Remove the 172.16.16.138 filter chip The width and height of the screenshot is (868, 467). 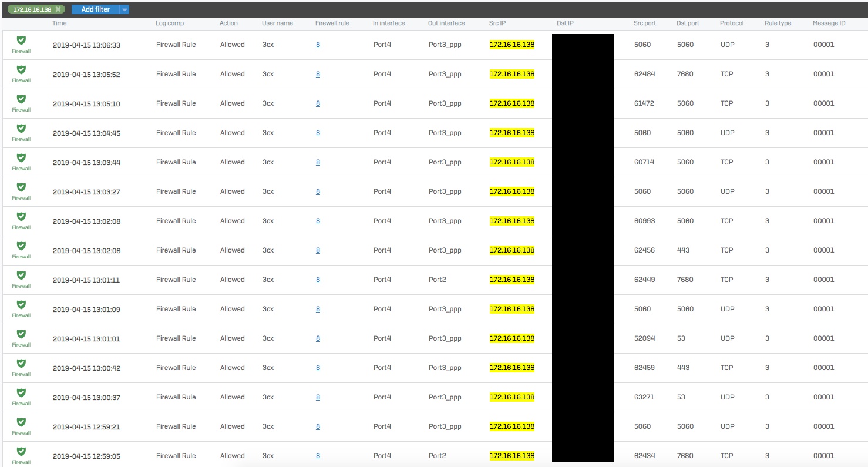(58, 9)
